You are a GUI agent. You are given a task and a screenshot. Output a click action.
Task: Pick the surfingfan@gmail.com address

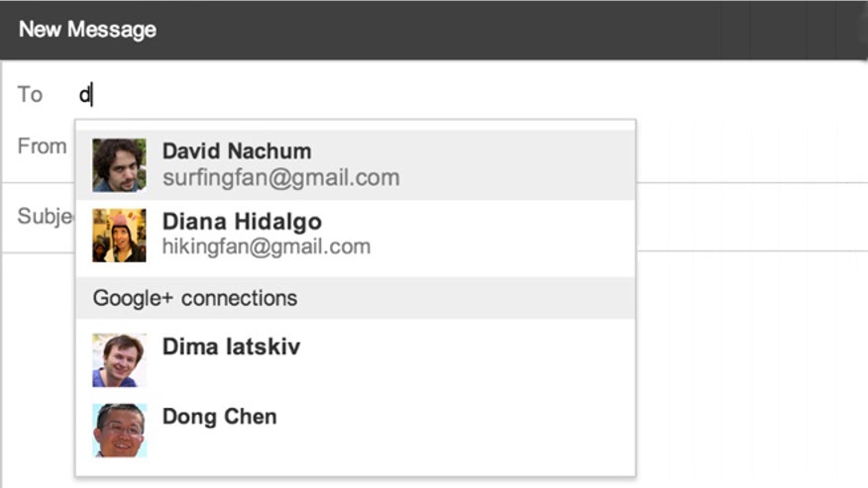click(x=280, y=177)
